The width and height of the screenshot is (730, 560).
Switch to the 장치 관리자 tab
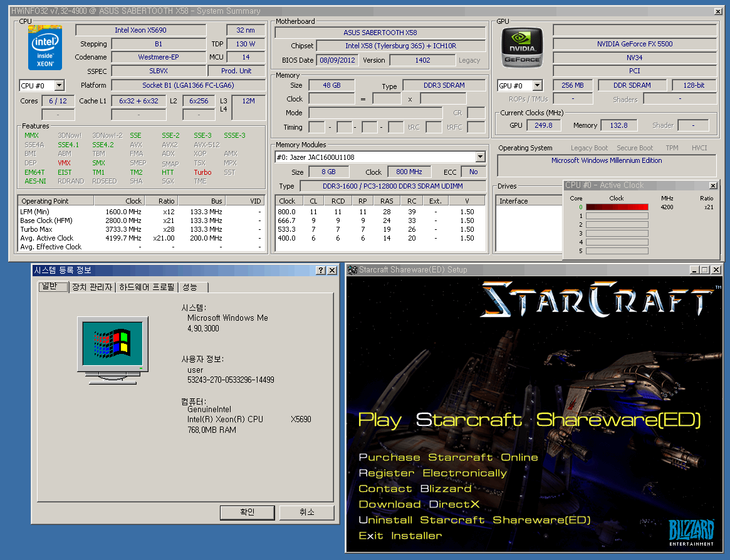[x=92, y=288]
